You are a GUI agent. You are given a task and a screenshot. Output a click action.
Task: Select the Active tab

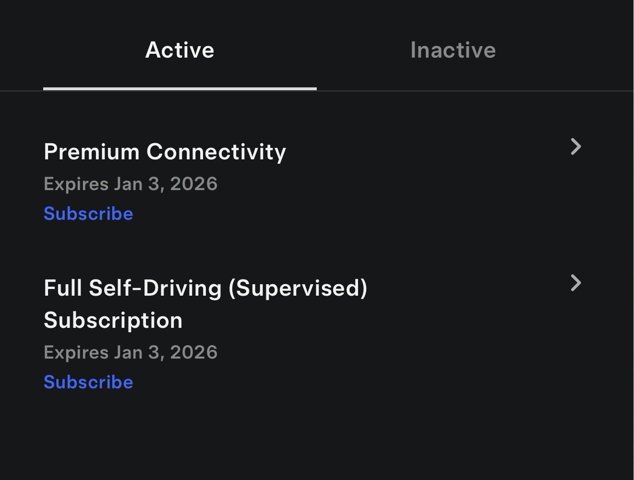coord(180,50)
